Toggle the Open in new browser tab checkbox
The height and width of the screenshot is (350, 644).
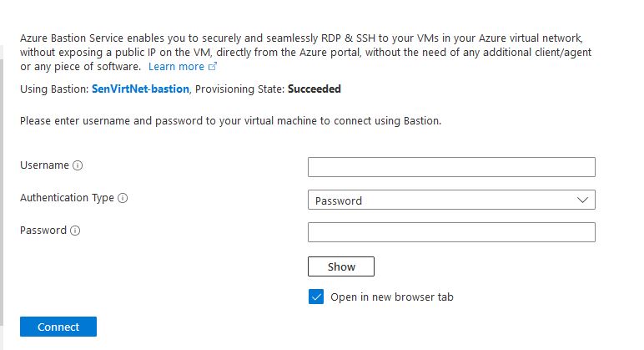[x=315, y=297]
